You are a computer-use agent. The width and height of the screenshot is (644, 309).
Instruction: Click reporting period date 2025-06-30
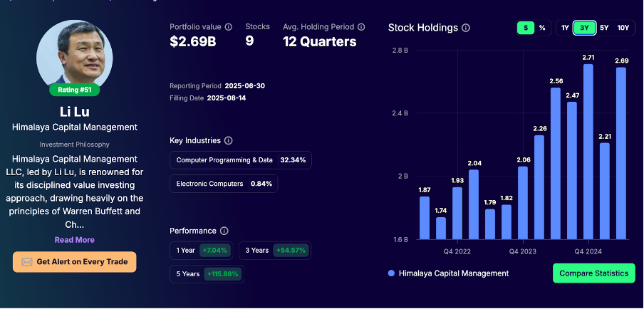(x=245, y=86)
